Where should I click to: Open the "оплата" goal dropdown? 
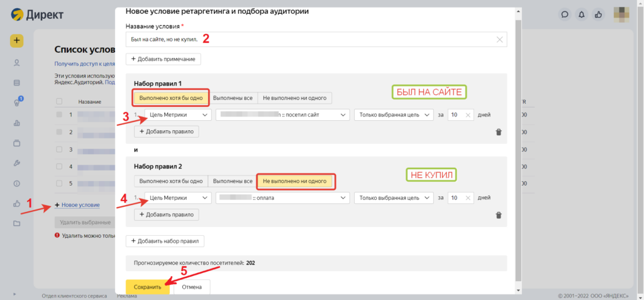[282, 198]
